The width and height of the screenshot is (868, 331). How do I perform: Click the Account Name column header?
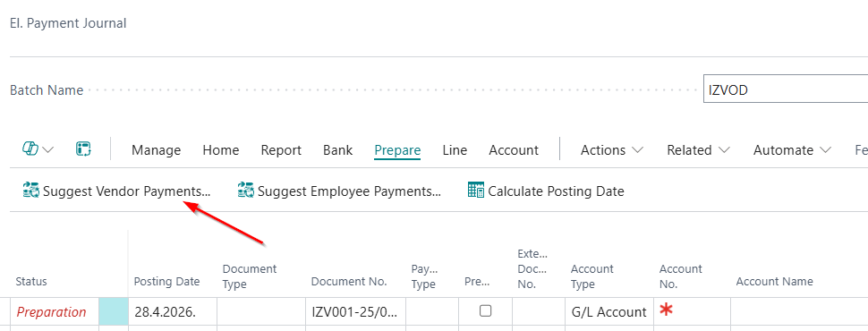774,281
